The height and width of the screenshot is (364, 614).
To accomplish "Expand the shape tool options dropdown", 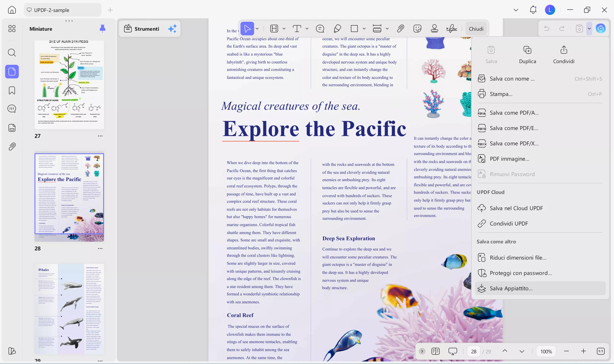I will (364, 29).
